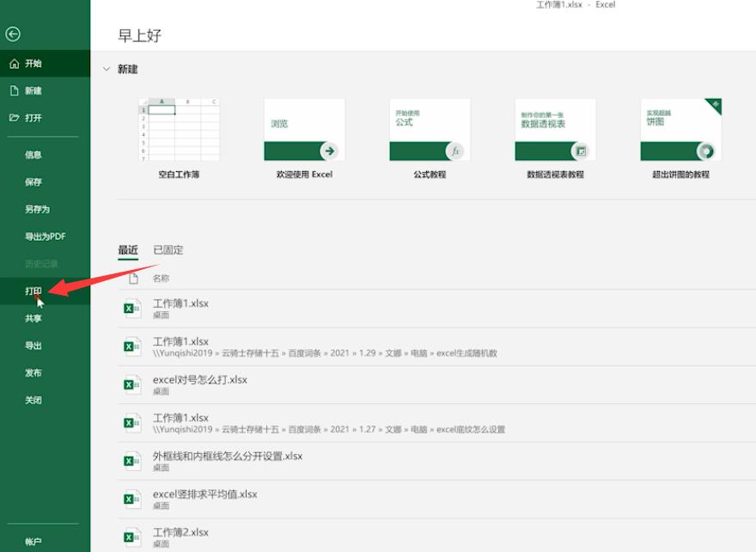Select 导出 in the sidebar
This screenshot has width=756, height=552.
pos(45,346)
